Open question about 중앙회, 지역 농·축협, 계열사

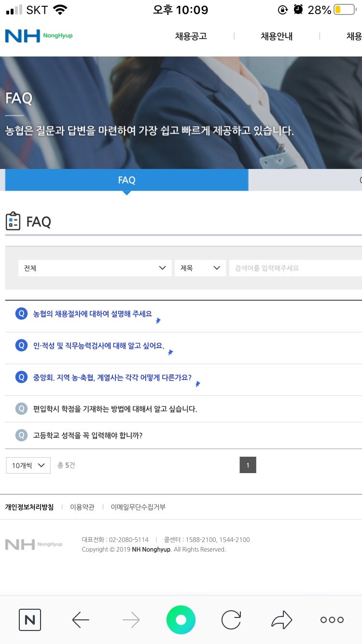[x=112, y=378]
